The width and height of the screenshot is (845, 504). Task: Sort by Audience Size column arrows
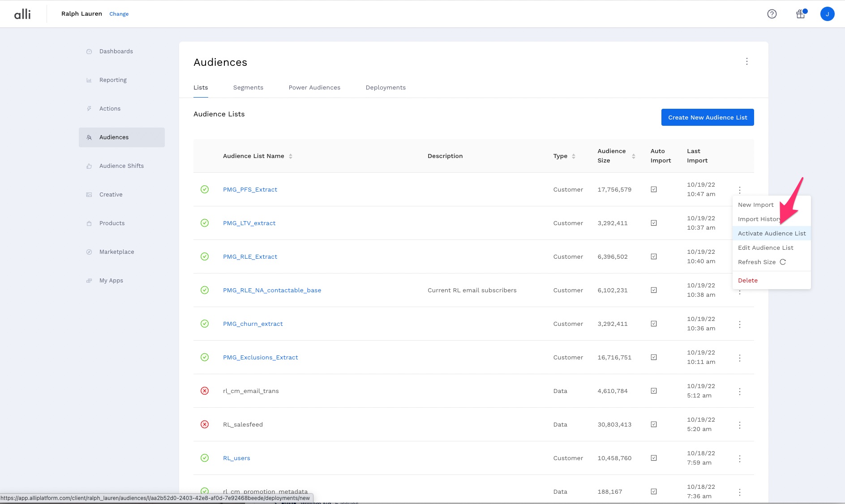click(633, 156)
